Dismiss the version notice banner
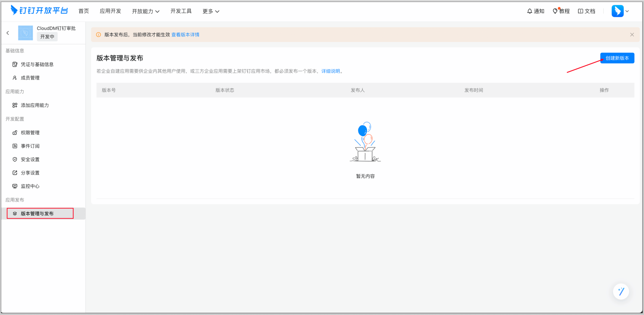Viewport: 644px width, 315px height. pos(632,35)
